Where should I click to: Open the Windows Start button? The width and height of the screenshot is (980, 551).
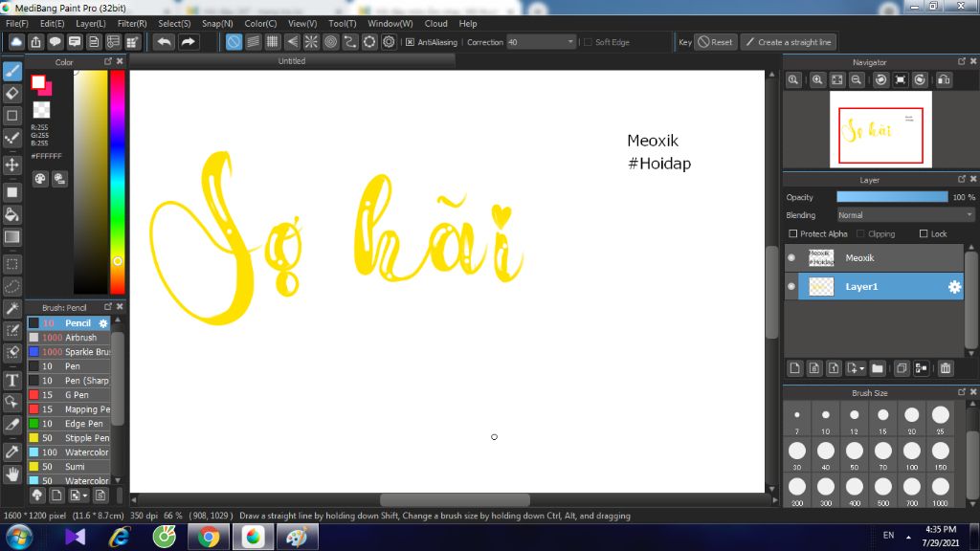coord(19,538)
